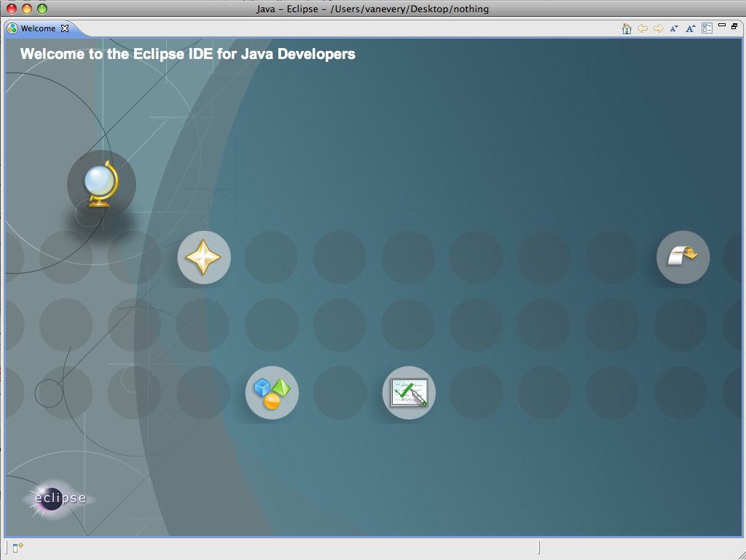
Task: Click the green window zoom button
Action: click(42, 9)
